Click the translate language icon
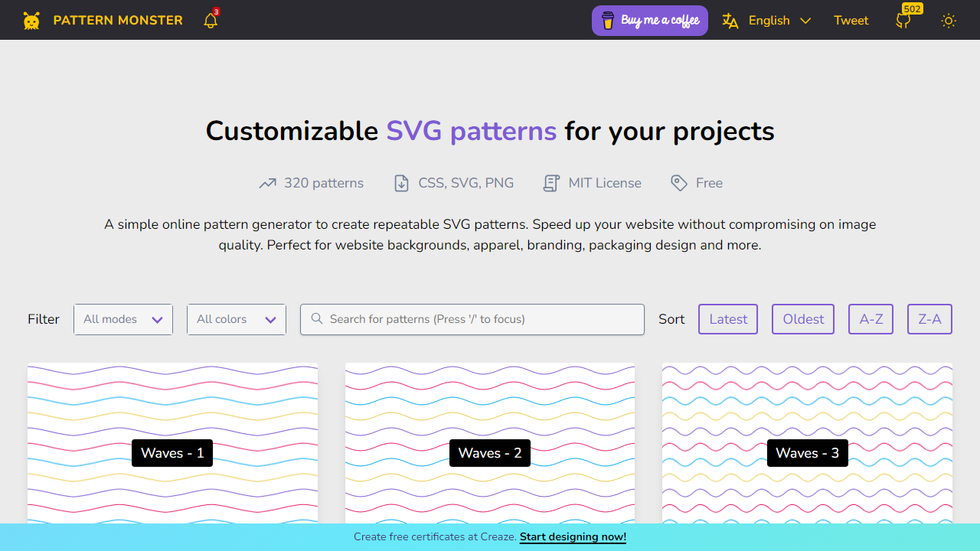Viewport: 980px width, 551px height. pyautogui.click(x=730, y=21)
